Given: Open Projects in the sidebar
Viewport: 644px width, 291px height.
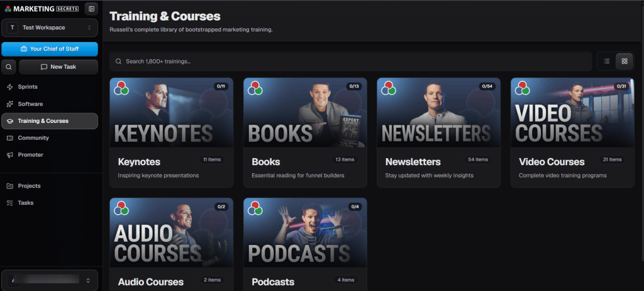Looking at the screenshot, I should click(50, 186).
